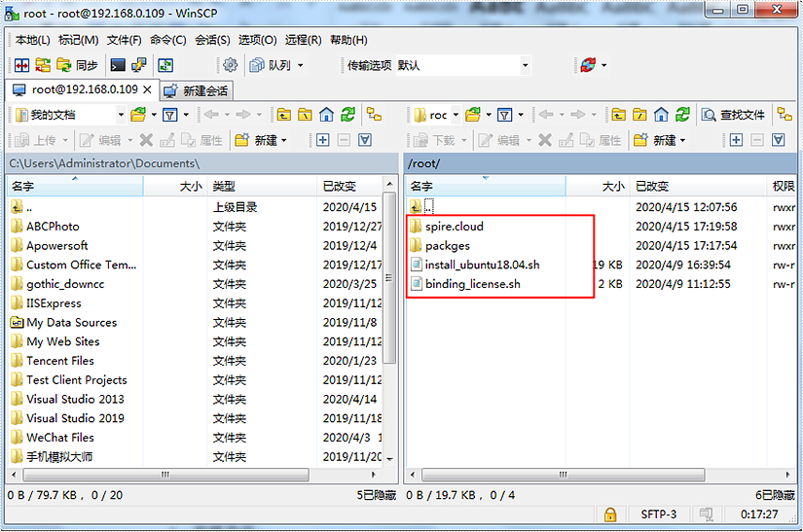Open the 文件(F) menu
803x532 pixels.
click(124, 40)
